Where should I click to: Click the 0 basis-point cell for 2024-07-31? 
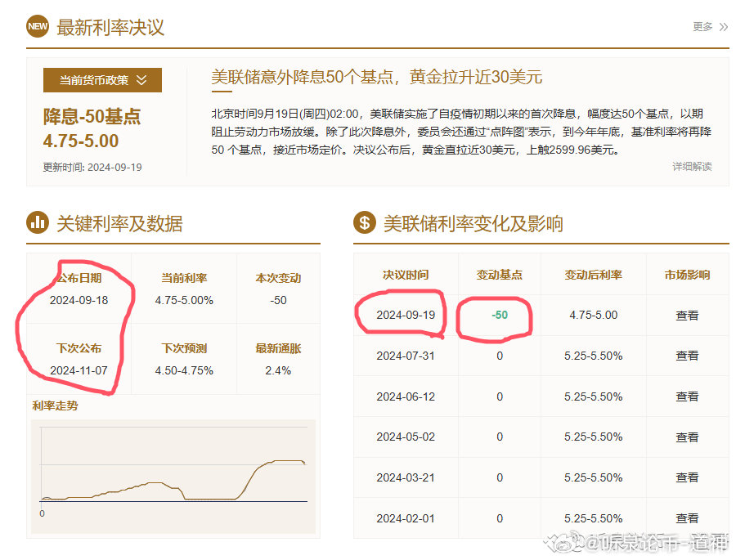[500, 356]
